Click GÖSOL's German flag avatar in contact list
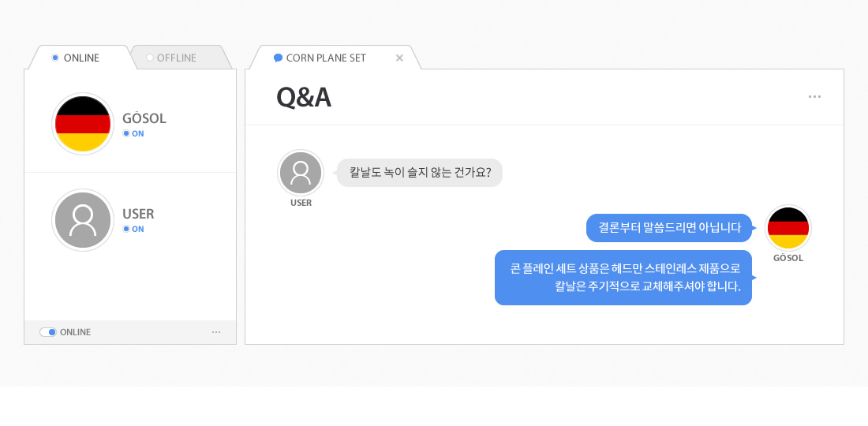 (x=83, y=124)
